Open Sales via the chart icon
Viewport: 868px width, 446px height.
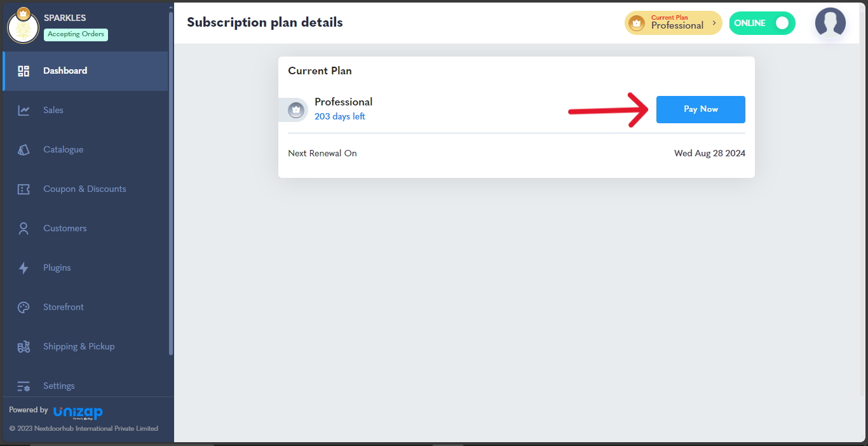click(x=24, y=111)
